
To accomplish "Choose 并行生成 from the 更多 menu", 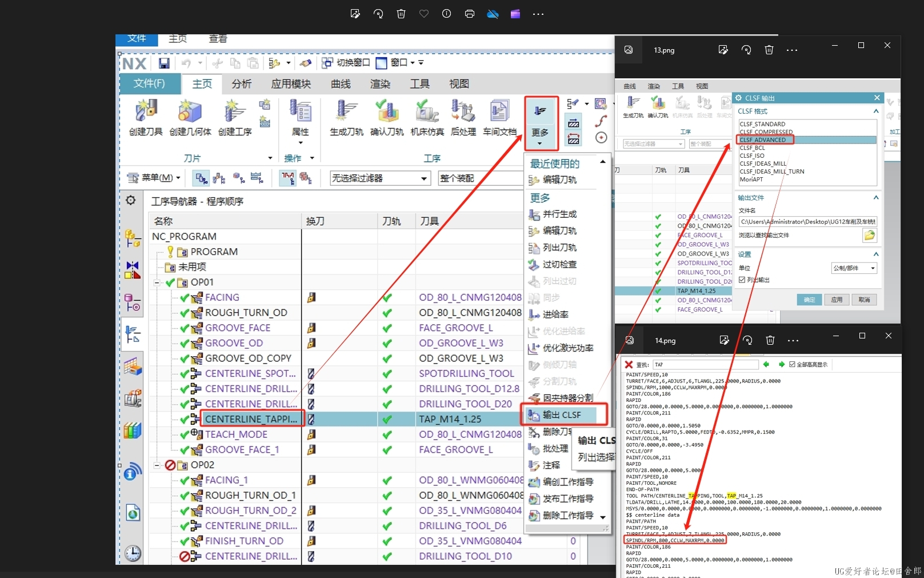I will coord(559,214).
